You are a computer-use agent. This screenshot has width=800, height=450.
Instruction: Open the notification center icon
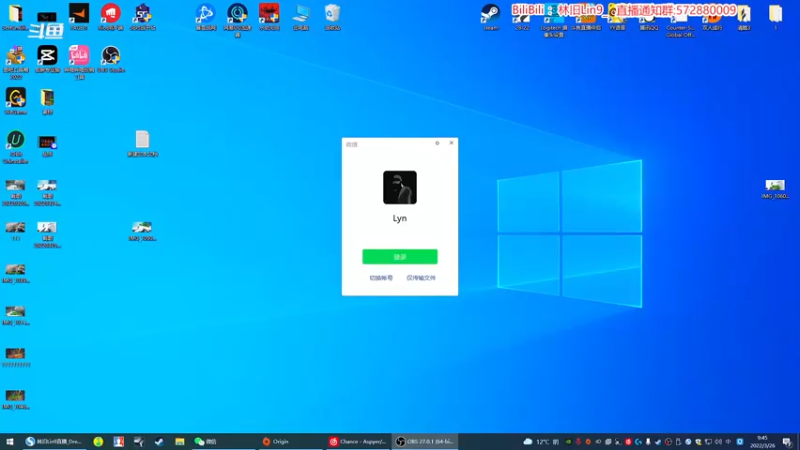pyautogui.click(x=787, y=441)
